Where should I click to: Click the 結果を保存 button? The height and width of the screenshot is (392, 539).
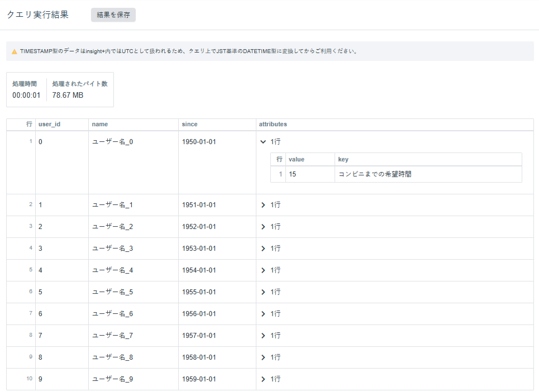(x=113, y=15)
